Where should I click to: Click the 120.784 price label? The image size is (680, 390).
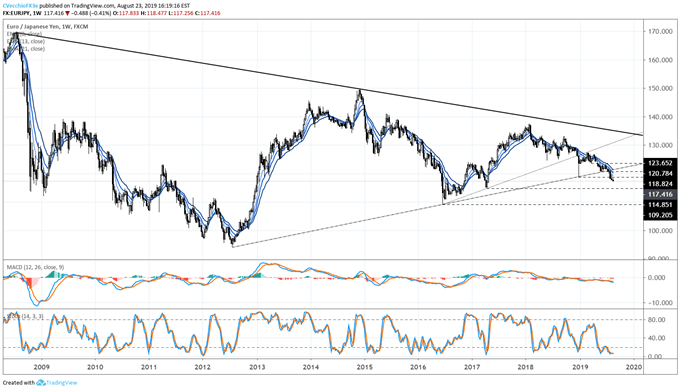(660, 174)
